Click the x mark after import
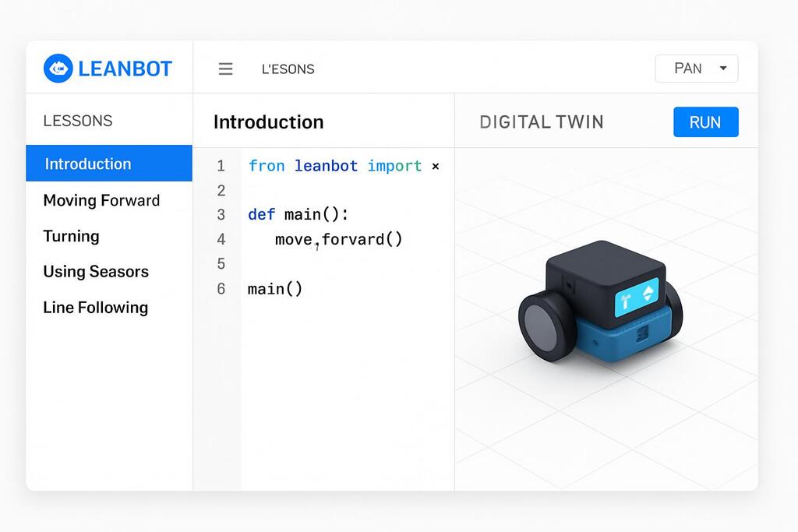798x532 pixels. click(436, 167)
